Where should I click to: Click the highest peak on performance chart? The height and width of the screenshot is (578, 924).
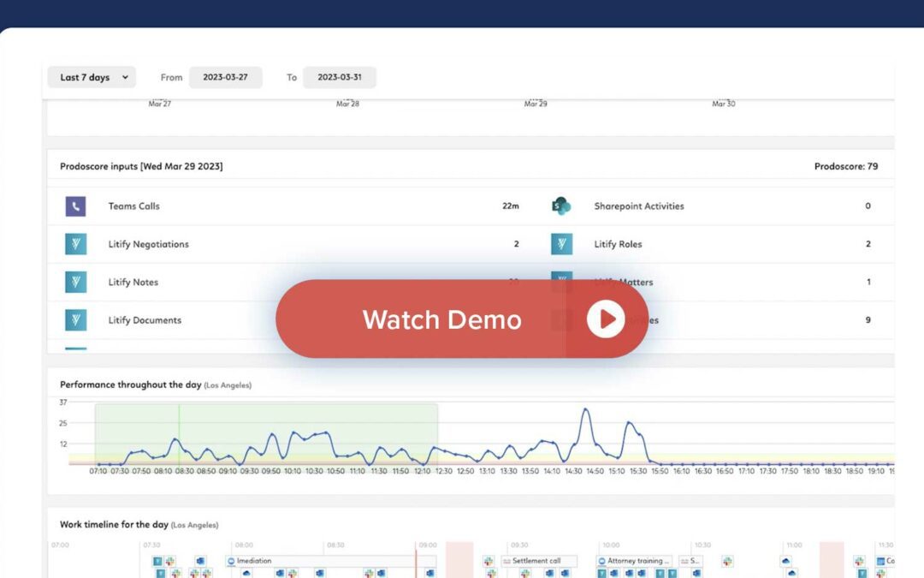tap(586, 410)
